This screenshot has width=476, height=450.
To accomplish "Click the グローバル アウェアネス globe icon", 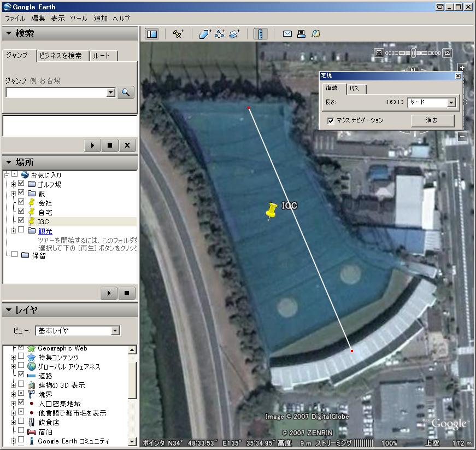I will click(32, 366).
